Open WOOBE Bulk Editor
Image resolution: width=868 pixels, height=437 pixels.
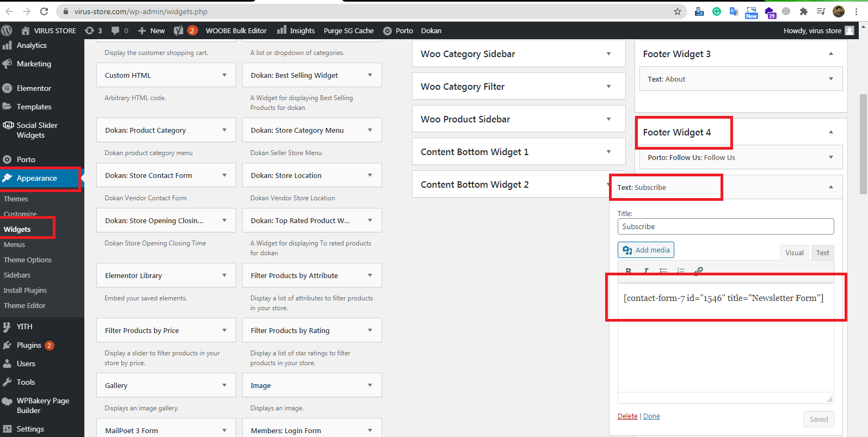(236, 30)
